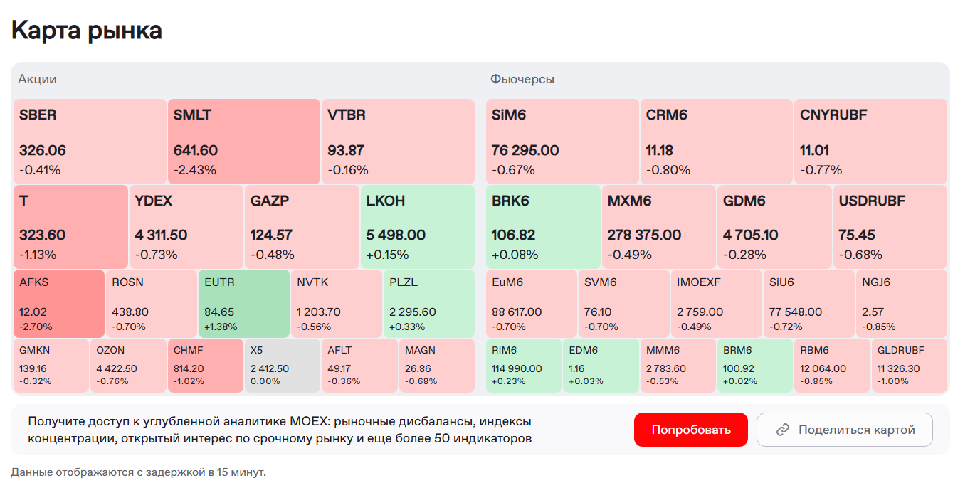Click the LKOH green tile
This screenshot has width=980, height=483.
tap(417, 227)
